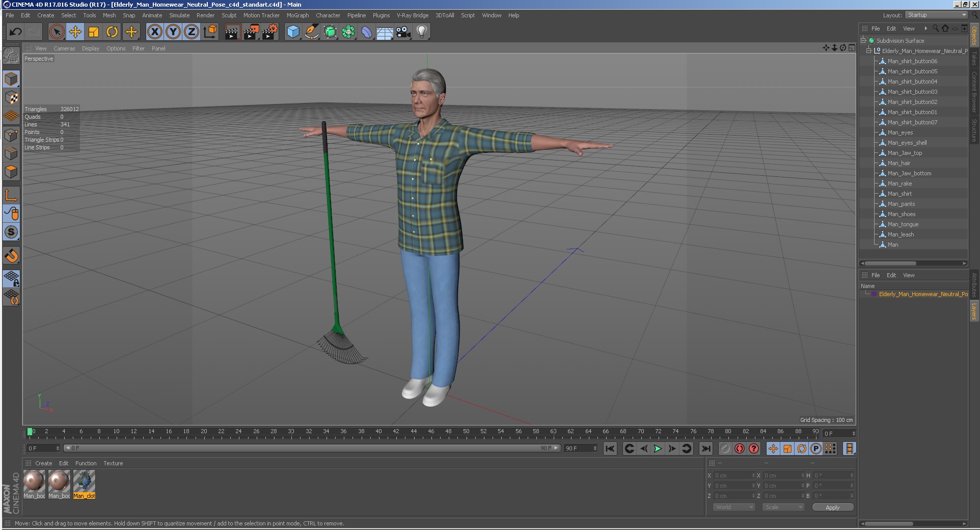The width and height of the screenshot is (980, 530).
Task: Toggle coordinate system icon
Action: [x=210, y=32]
